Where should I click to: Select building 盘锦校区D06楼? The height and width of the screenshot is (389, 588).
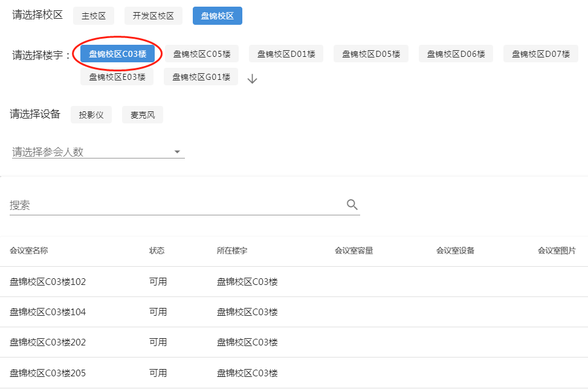tap(456, 54)
